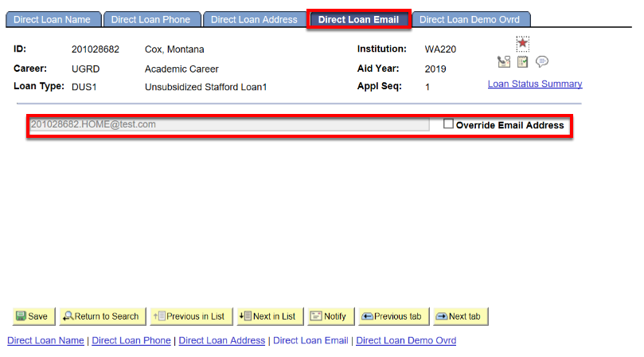Viewport: 644px width, 357px height.
Task: Open the communications envelope icon
Action: click(x=504, y=61)
